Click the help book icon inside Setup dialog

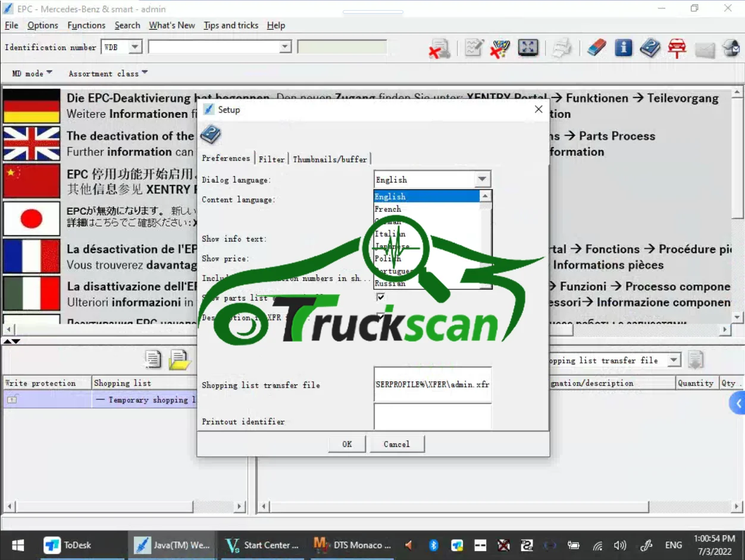point(210,135)
